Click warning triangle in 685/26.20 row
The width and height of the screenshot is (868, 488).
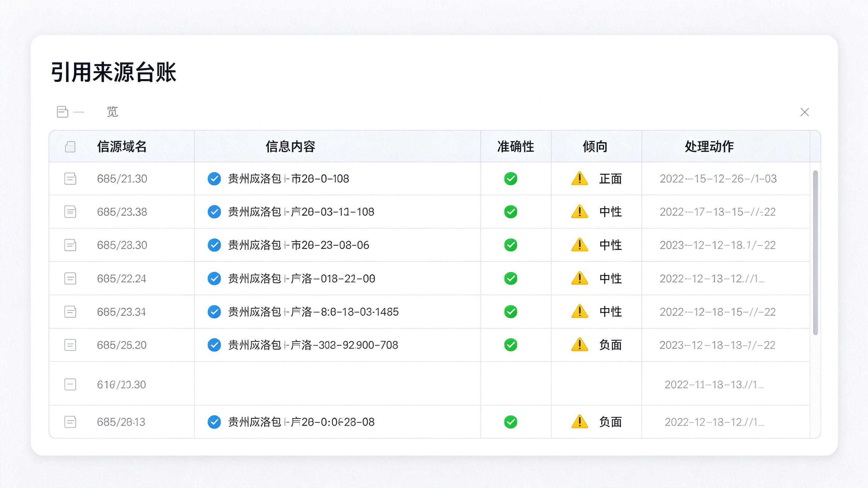coord(580,345)
